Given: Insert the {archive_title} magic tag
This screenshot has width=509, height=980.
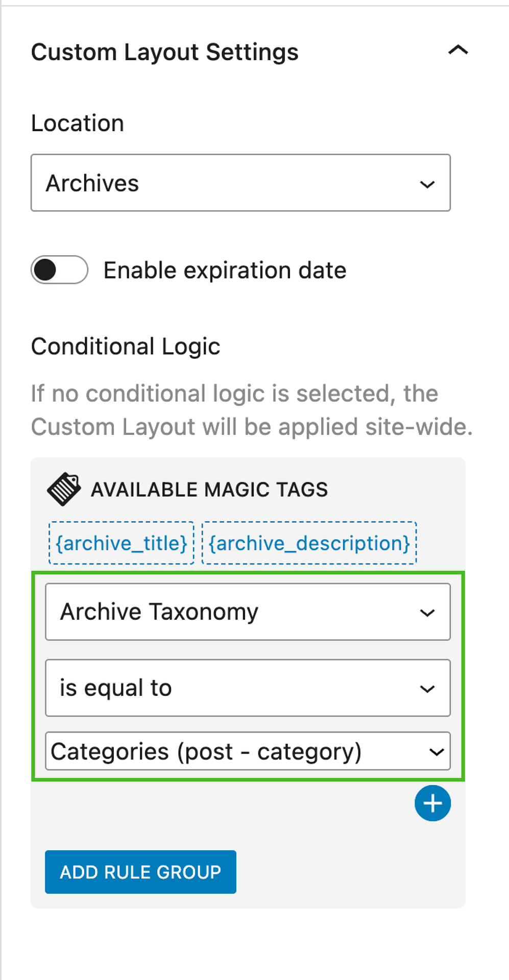Looking at the screenshot, I should click(122, 543).
